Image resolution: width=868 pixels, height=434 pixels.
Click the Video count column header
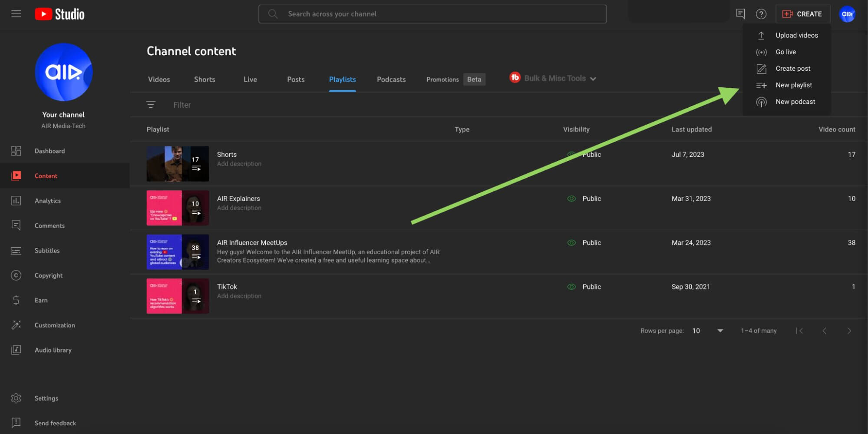click(x=837, y=129)
